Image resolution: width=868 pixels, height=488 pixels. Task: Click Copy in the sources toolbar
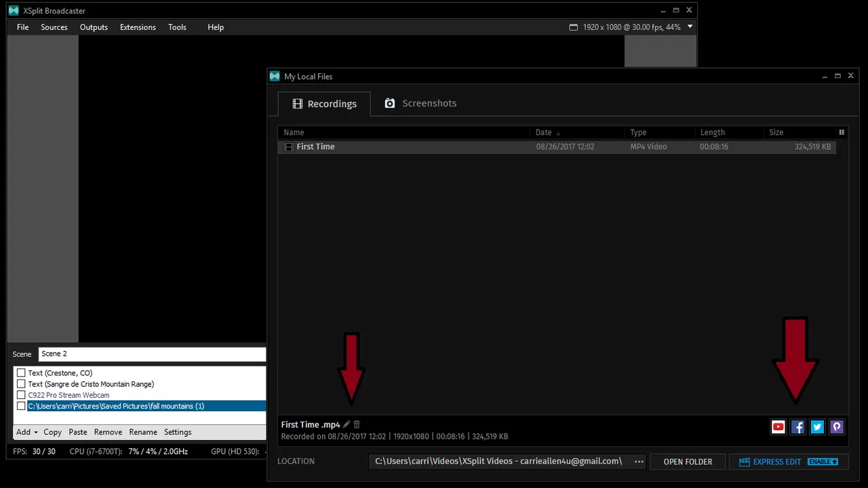click(x=52, y=432)
